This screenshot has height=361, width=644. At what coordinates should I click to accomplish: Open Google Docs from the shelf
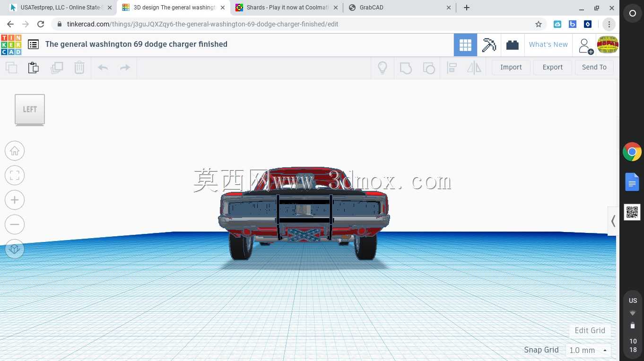click(x=632, y=182)
